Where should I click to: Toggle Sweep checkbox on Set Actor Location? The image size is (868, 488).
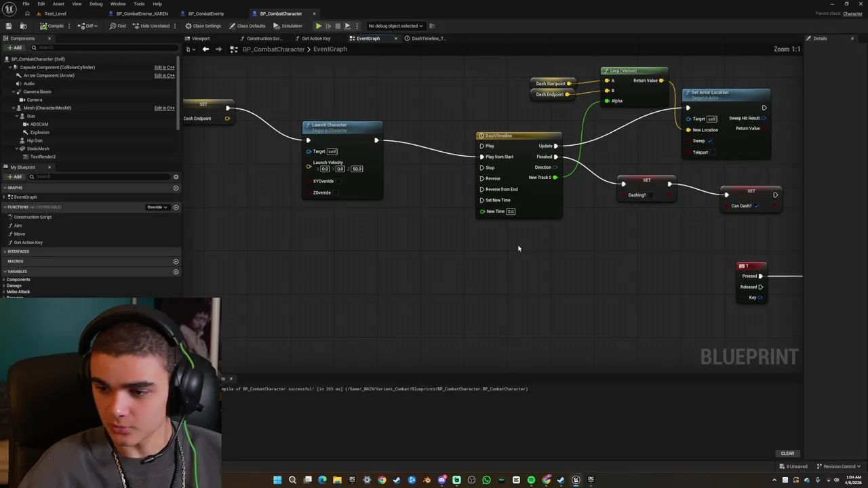[710, 141]
